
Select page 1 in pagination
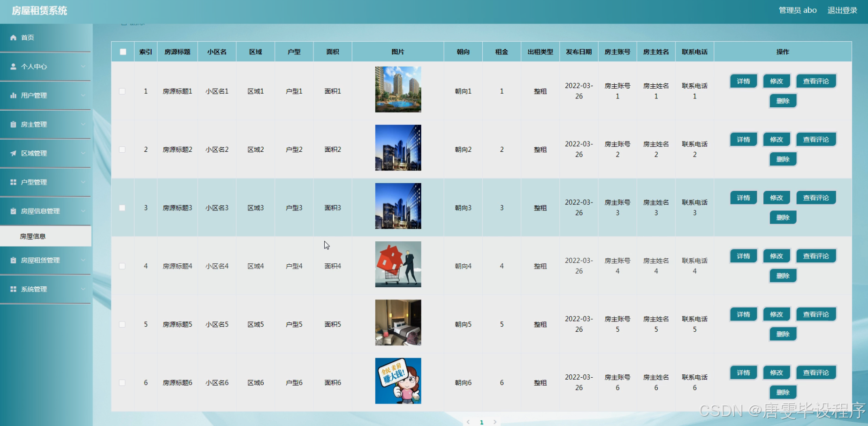(x=481, y=422)
